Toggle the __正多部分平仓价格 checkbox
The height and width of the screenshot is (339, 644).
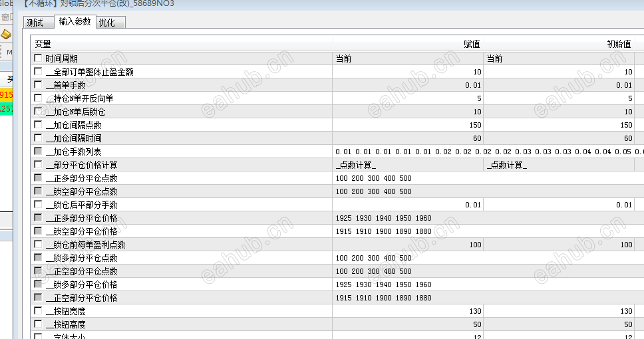38,217
